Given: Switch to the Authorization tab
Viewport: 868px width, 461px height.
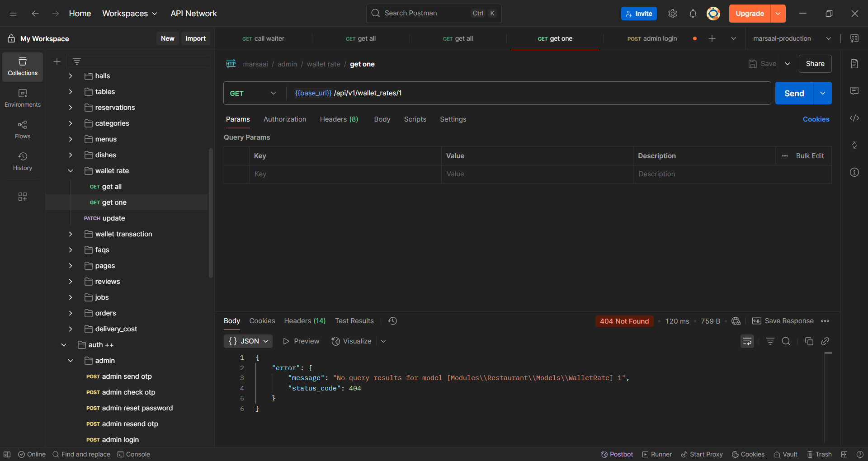Looking at the screenshot, I should click(285, 119).
